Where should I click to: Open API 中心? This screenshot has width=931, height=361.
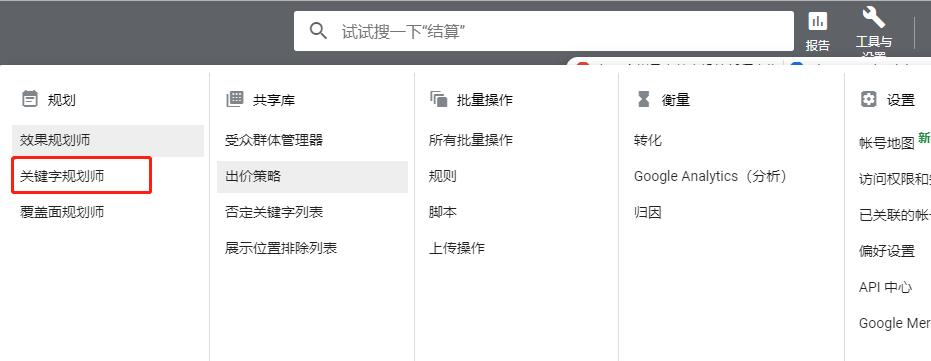(885, 287)
